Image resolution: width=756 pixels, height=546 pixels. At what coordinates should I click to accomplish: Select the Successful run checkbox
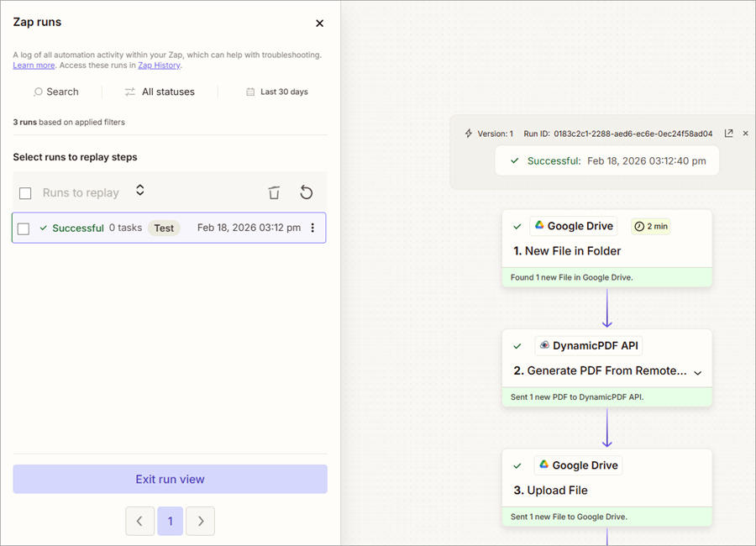24,228
